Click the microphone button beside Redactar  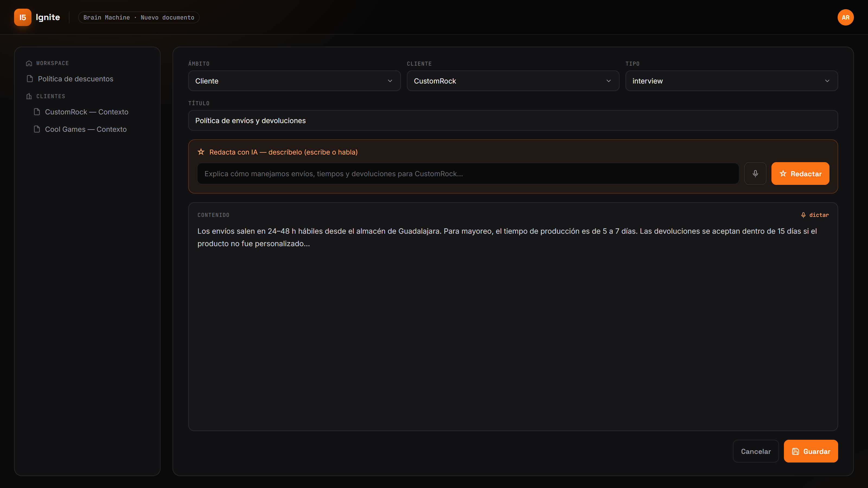click(x=755, y=174)
